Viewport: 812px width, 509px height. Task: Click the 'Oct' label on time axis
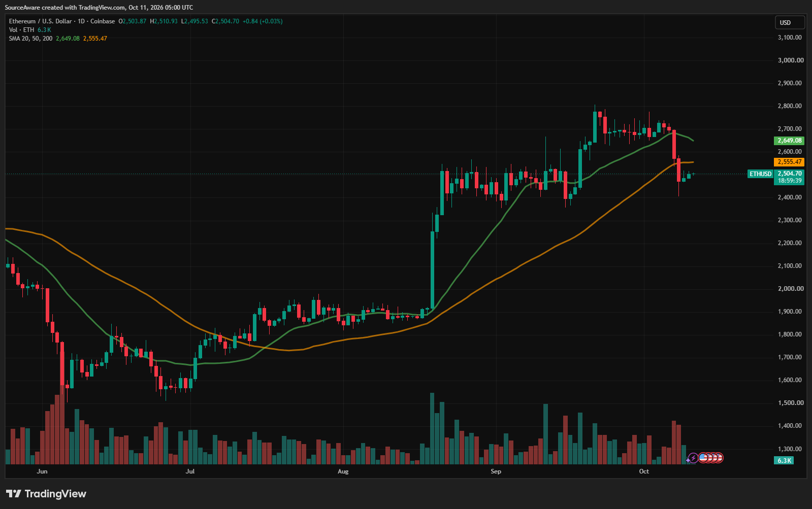[x=644, y=471]
